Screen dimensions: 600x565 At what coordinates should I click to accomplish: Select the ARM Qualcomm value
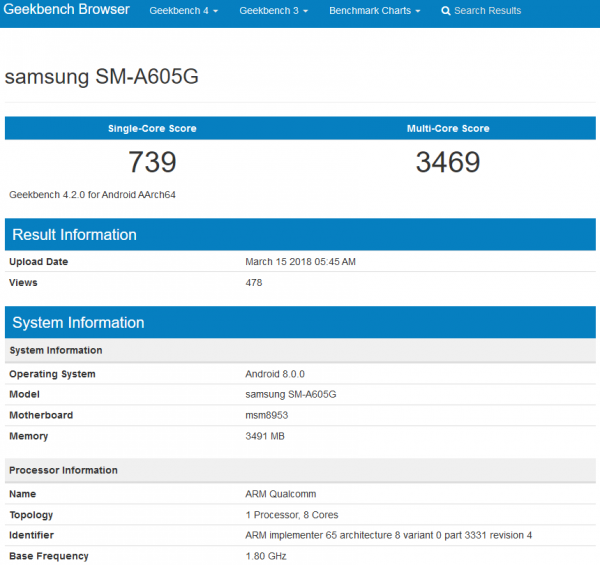tap(281, 494)
